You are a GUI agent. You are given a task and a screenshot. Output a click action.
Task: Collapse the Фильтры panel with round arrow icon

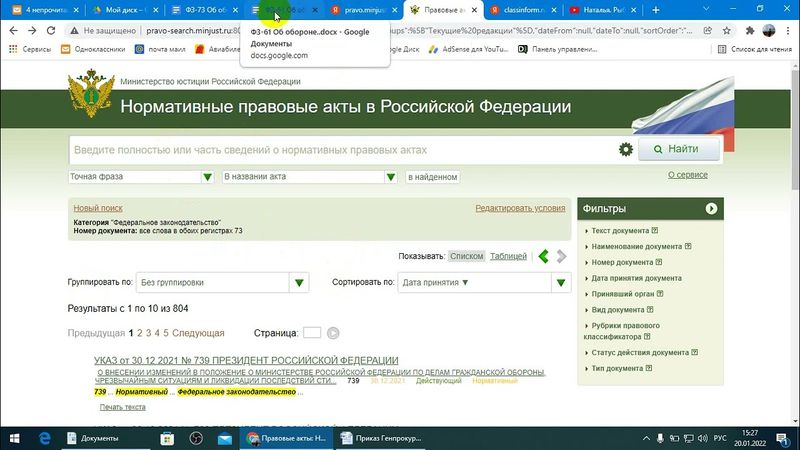(x=711, y=209)
